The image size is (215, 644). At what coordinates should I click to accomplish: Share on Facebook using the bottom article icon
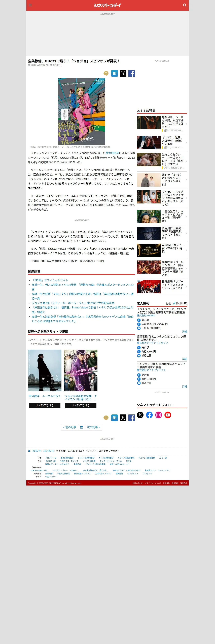coord(131,418)
